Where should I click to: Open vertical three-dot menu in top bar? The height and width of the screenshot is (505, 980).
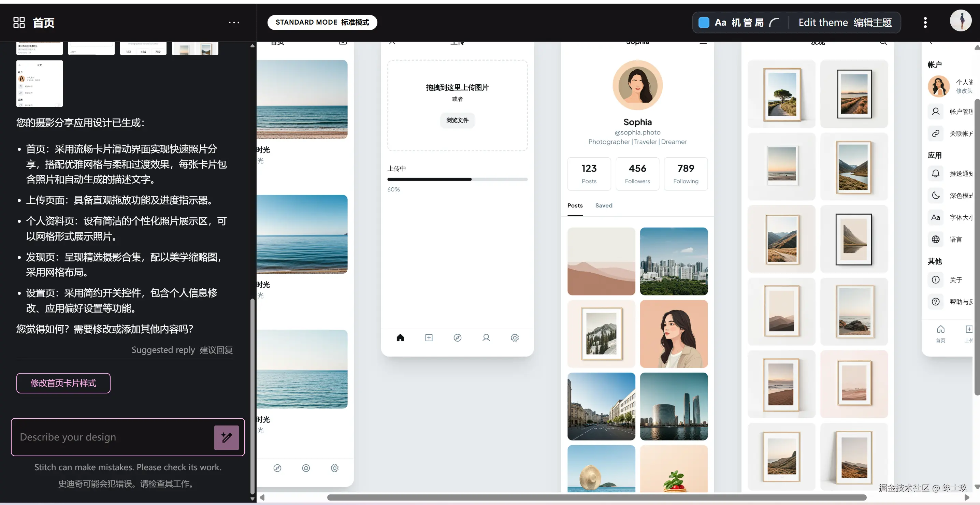tap(925, 23)
